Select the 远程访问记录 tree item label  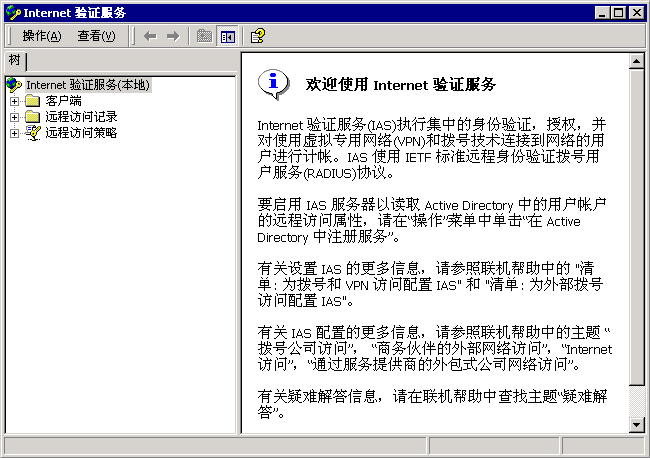(81, 117)
